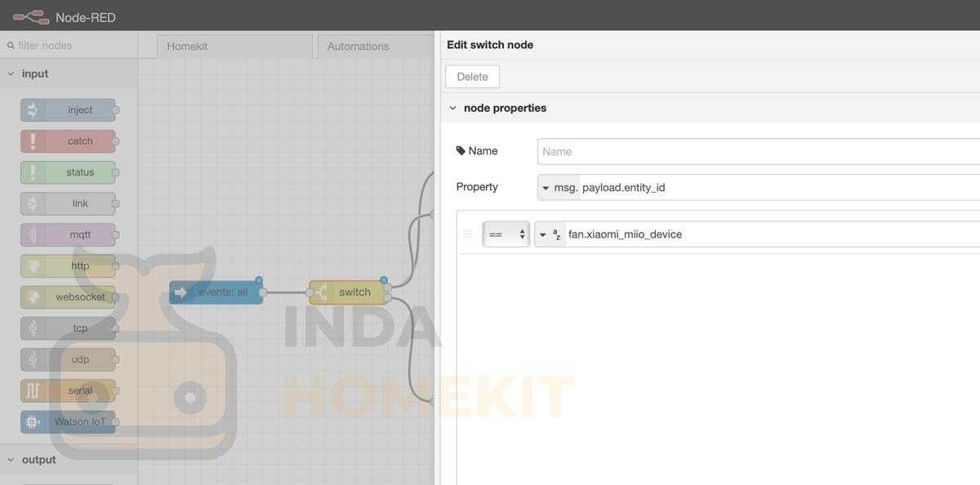Click the filter nodes search box
Image resolution: width=980 pixels, height=485 pixels.
point(73,46)
